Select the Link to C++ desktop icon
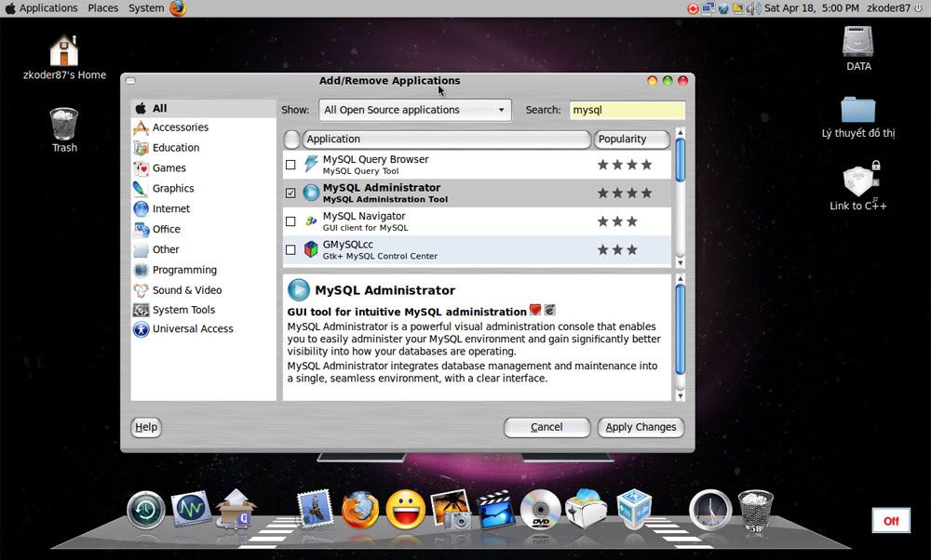 coord(858,186)
